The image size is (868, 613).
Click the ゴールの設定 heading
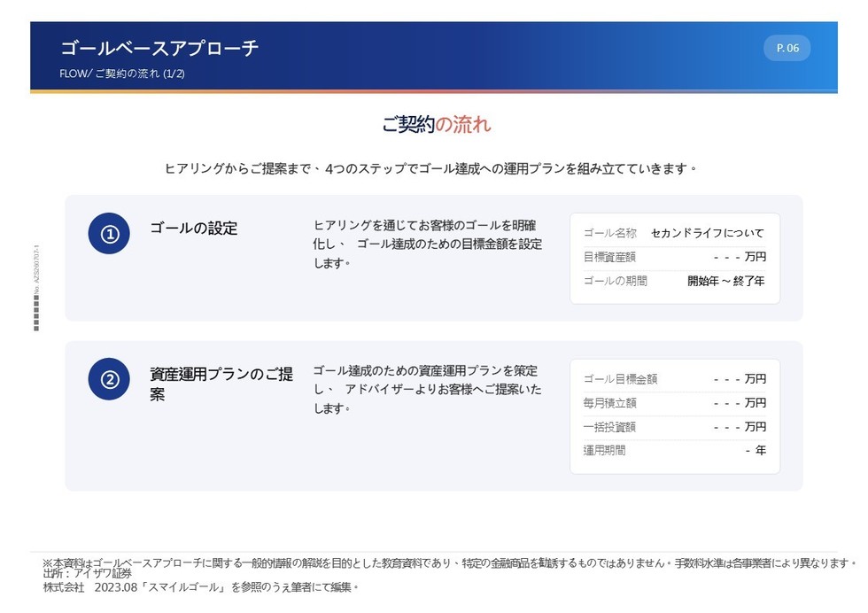pos(194,229)
